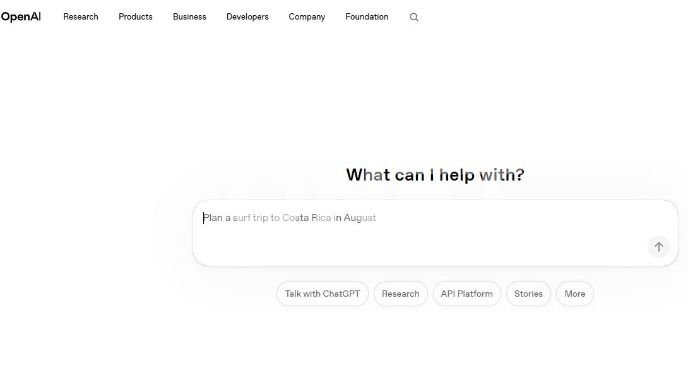The image size is (688, 387).
Task: Submit prompt with up-arrow button
Action: click(659, 247)
